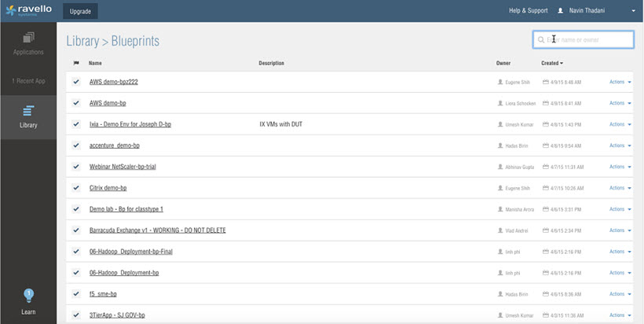
Task: Open Actions dropdown for f5_sme-bp
Action: (x=620, y=294)
